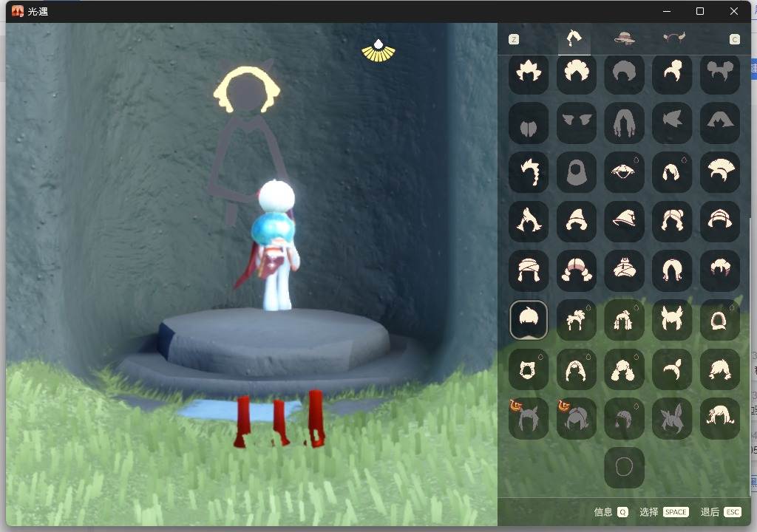Image resolution: width=757 pixels, height=532 pixels.
Task: Click the 退后 ESC back button
Action: (x=721, y=512)
